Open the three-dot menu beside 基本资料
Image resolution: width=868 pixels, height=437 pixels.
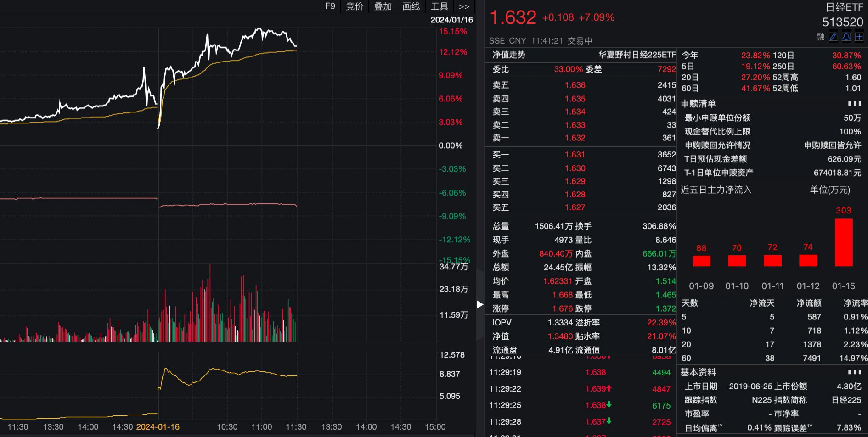854,372
